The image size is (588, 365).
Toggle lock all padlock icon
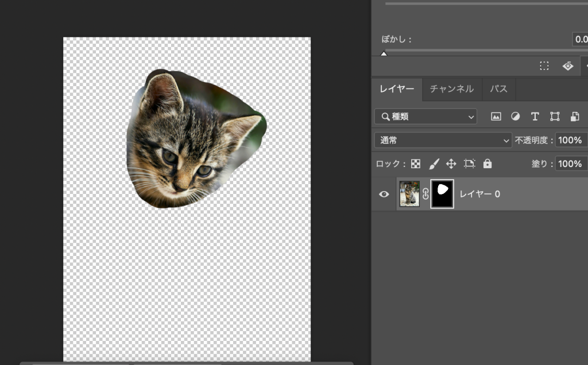pos(488,164)
